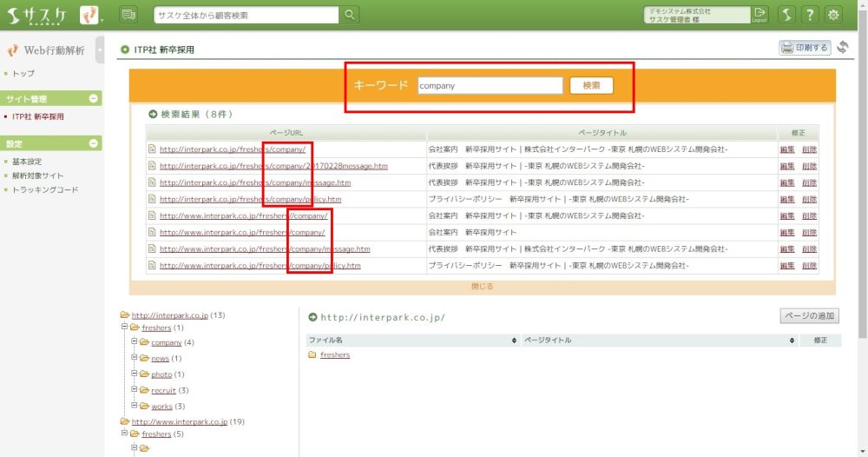Click the ページの追加 button

809,316
